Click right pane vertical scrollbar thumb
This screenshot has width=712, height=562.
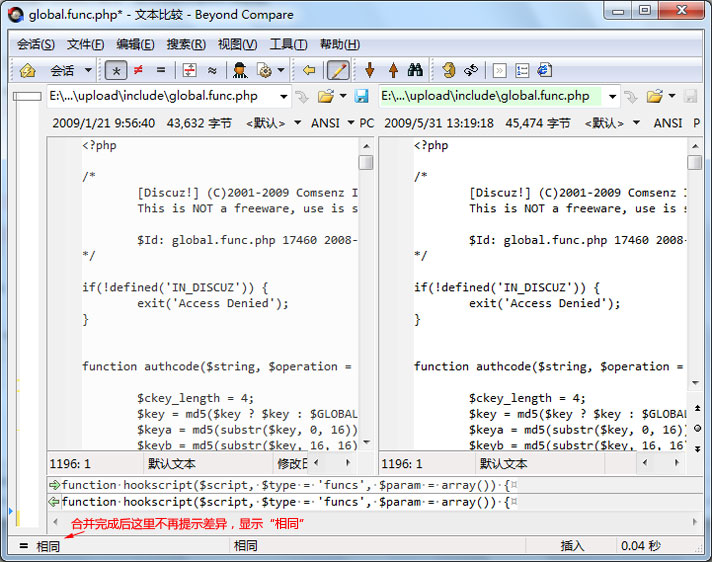click(694, 162)
